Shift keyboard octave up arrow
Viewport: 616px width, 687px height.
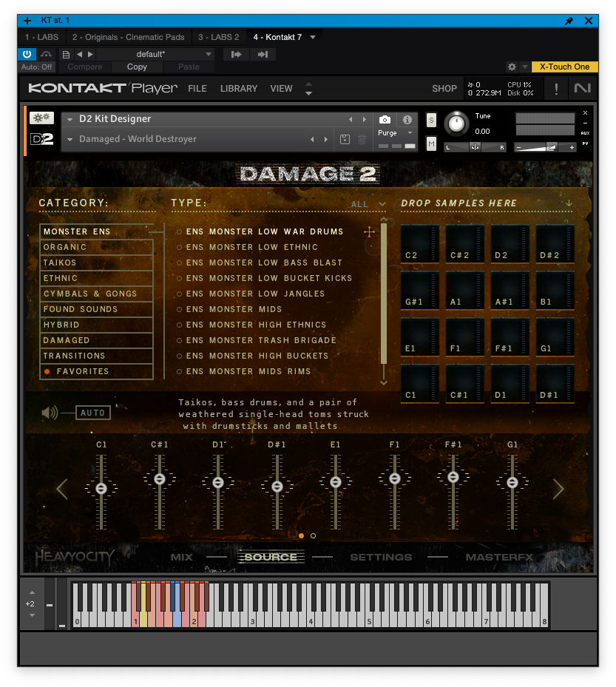32,593
